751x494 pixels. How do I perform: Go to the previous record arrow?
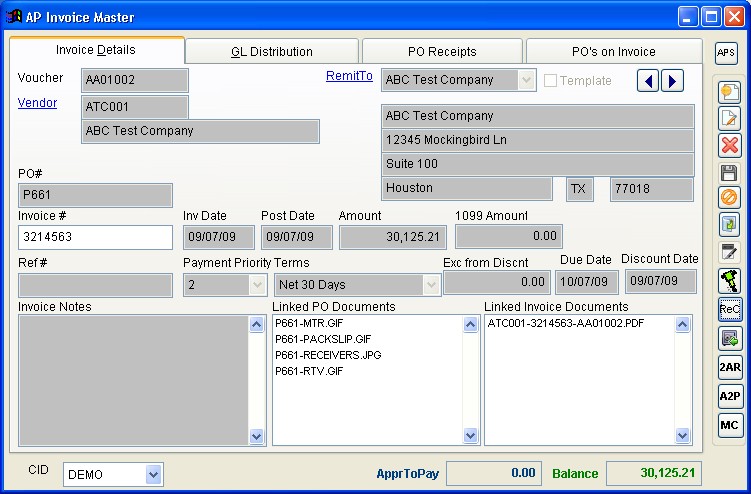(x=648, y=81)
